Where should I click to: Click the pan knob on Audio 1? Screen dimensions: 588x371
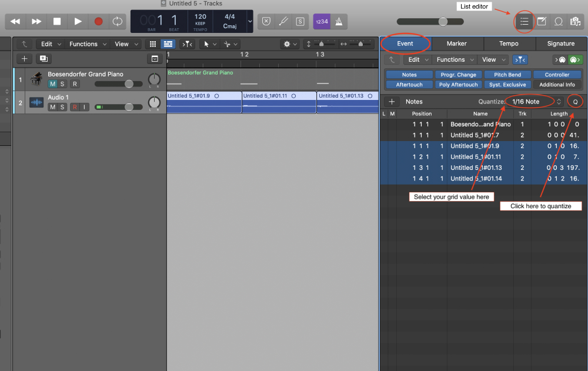click(x=153, y=102)
